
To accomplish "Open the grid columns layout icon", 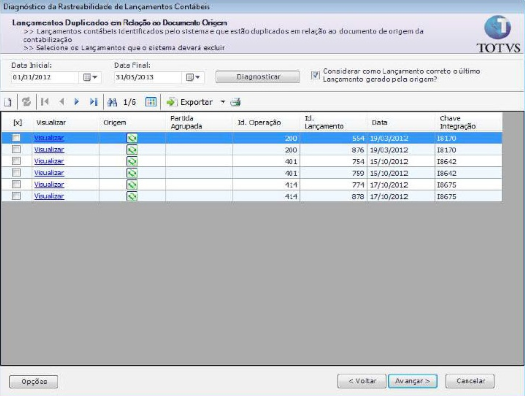I will tap(151, 102).
